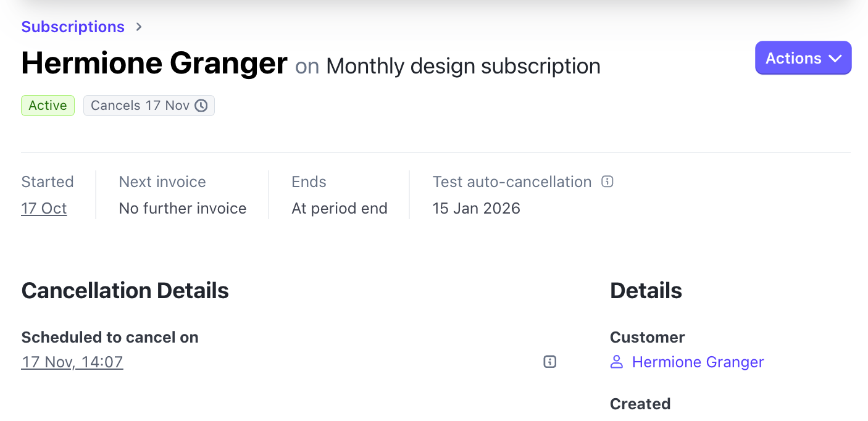This screenshot has height=421, width=868.
Task: Click info icon beside Test auto-cancellation
Action: (x=607, y=182)
